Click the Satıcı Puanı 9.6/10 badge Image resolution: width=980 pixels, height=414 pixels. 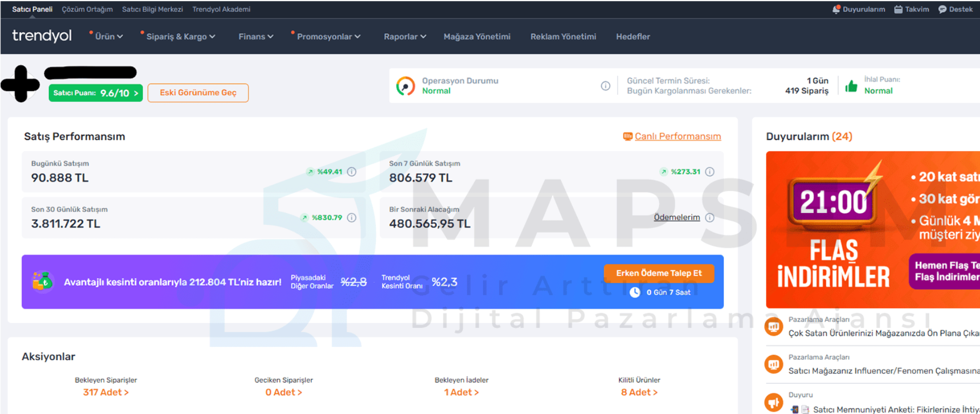[x=96, y=93]
